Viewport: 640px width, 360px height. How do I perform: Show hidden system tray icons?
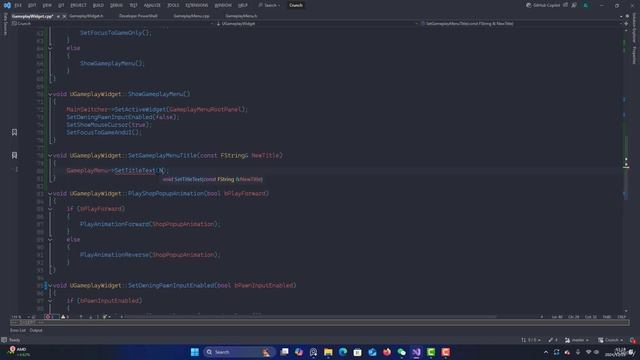click(546, 352)
